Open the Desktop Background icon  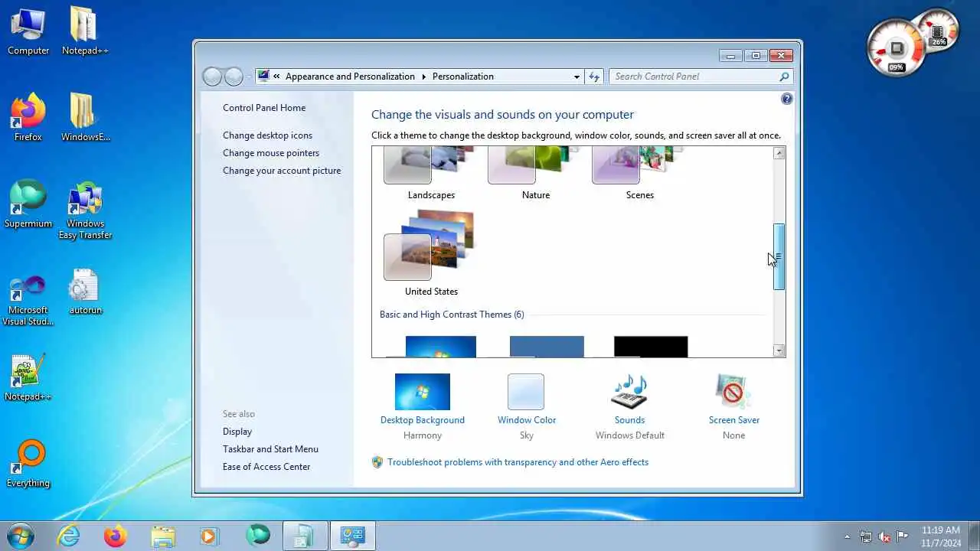point(423,392)
